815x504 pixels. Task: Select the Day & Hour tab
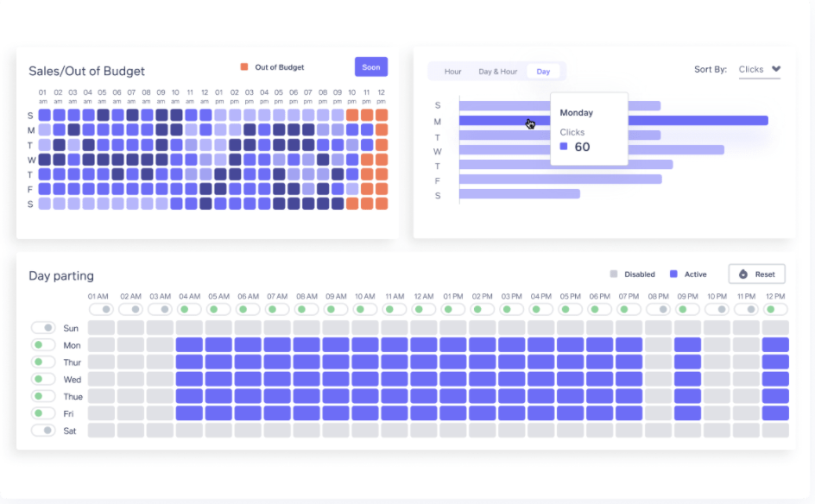coord(498,72)
